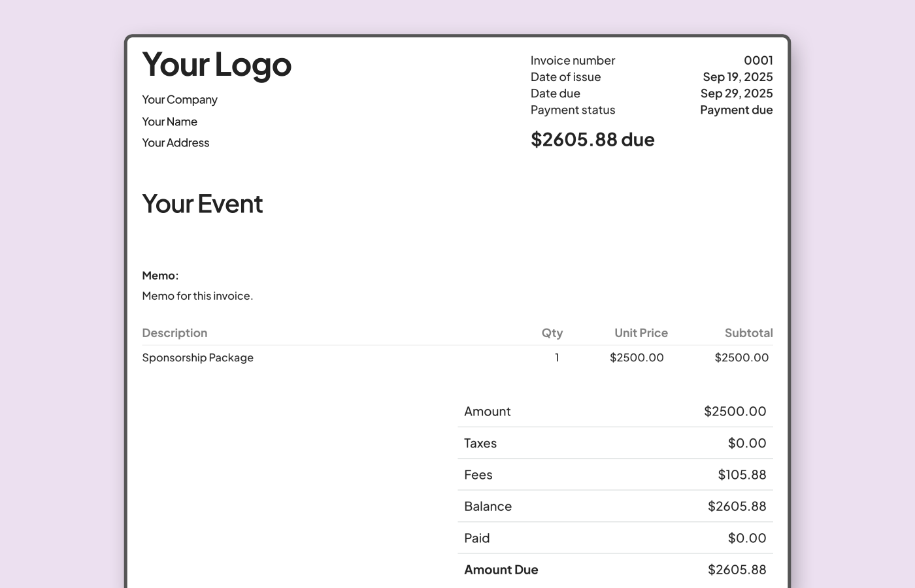Select the Balance total $2605.88
The width and height of the screenshot is (915, 588).
(x=736, y=506)
